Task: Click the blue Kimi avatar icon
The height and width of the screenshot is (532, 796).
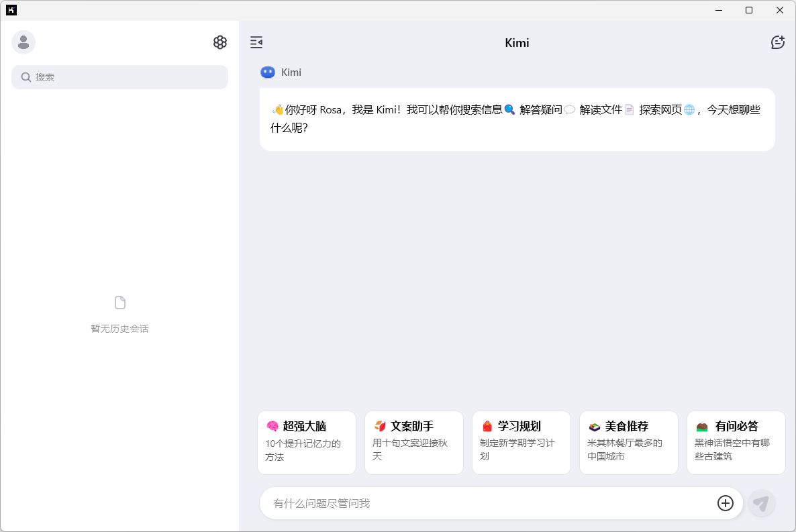Action: (268, 72)
